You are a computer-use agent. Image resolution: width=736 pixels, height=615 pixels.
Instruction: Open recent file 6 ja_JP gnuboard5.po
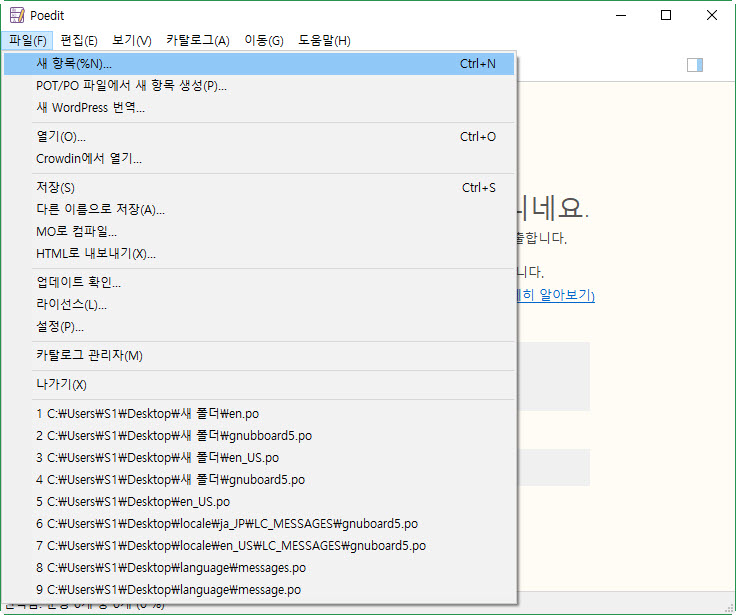click(x=226, y=524)
